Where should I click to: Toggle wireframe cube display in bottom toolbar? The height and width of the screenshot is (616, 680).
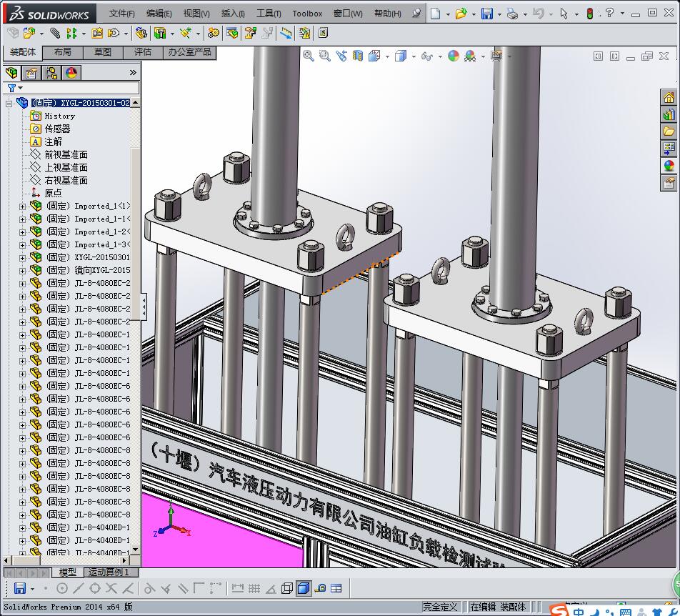[287, 588]
